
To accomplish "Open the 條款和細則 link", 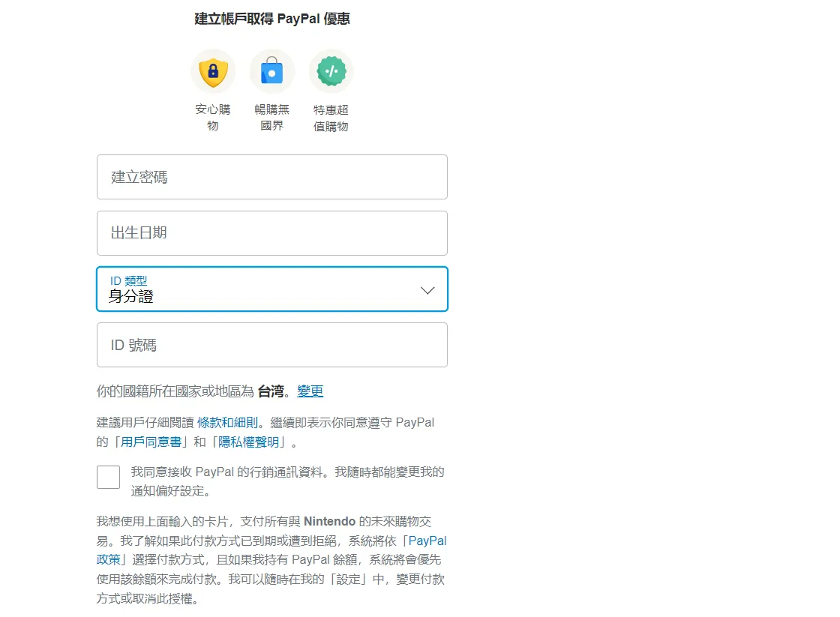I will (x=228, y=423).
